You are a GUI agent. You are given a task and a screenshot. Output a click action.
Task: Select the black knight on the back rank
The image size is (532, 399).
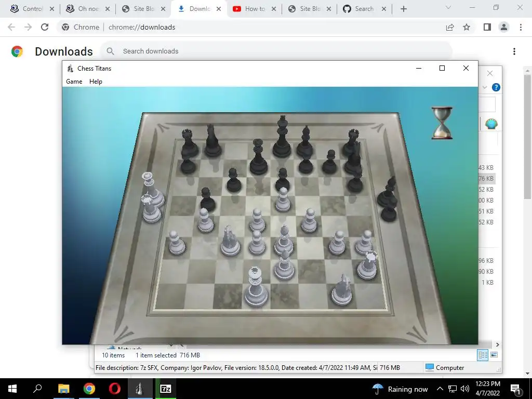coord(212,141)
